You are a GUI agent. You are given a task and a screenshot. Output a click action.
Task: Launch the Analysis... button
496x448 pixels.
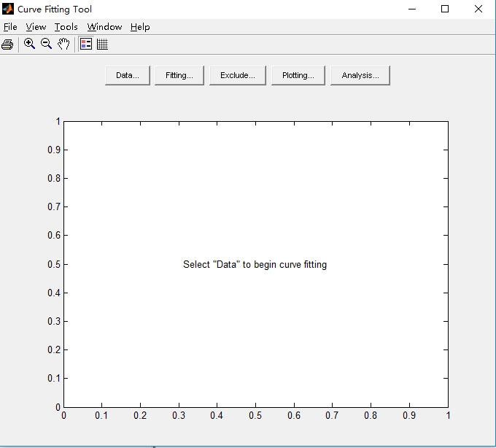360,75
